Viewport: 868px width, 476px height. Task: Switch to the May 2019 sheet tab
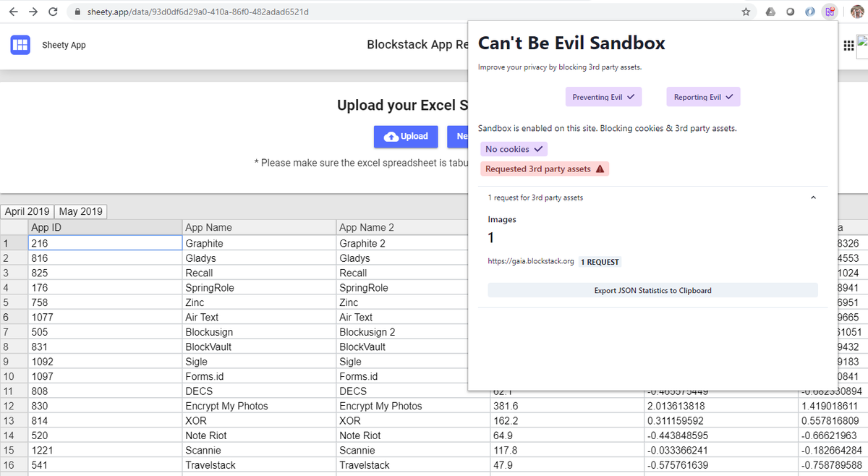click(x=80, y=212)
